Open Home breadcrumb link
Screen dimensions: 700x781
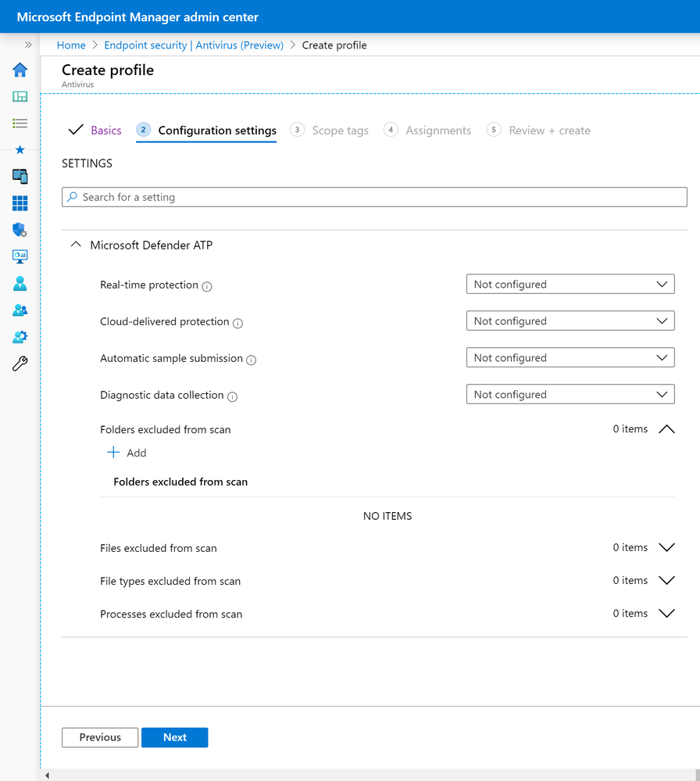click(x=71, y=45)
